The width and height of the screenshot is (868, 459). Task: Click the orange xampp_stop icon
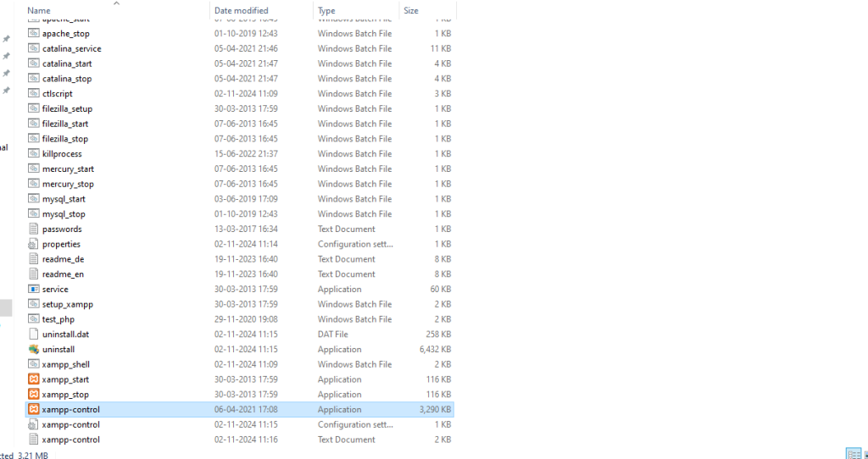[34, 395]
